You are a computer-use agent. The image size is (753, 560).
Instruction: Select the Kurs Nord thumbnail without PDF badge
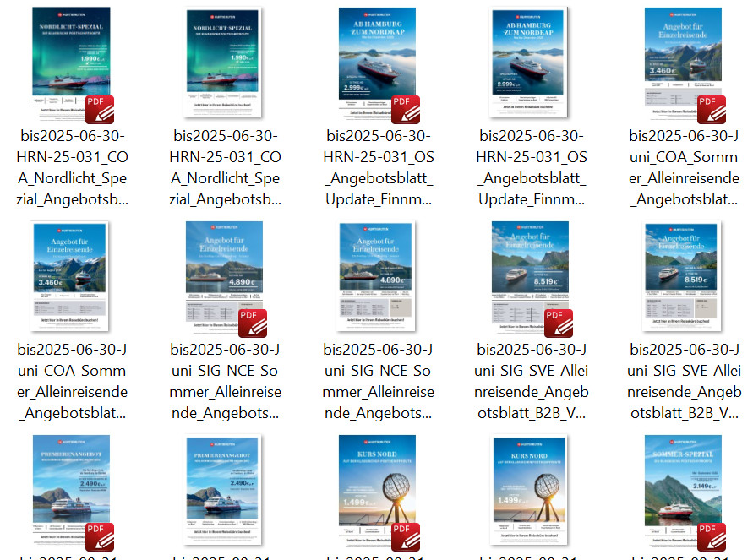tap(530, 490)
